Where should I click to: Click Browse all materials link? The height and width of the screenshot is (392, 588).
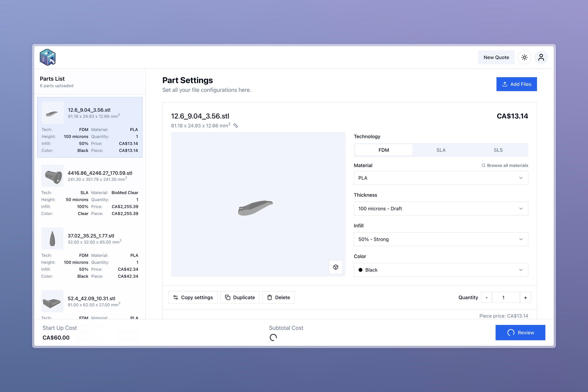pyautogui.click(x=505, y=165)
